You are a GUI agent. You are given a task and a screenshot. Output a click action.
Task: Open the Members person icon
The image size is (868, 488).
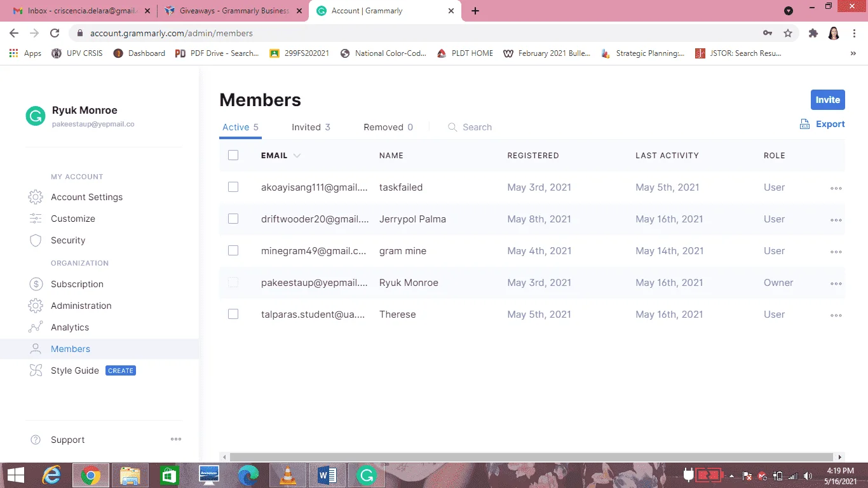coord(36,349)
